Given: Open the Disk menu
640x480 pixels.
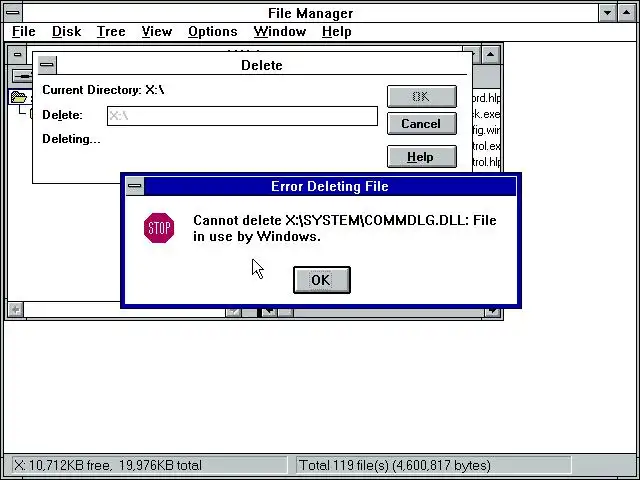Looking at the screenshot, I should pyautogui.click(x=67, y=31).
